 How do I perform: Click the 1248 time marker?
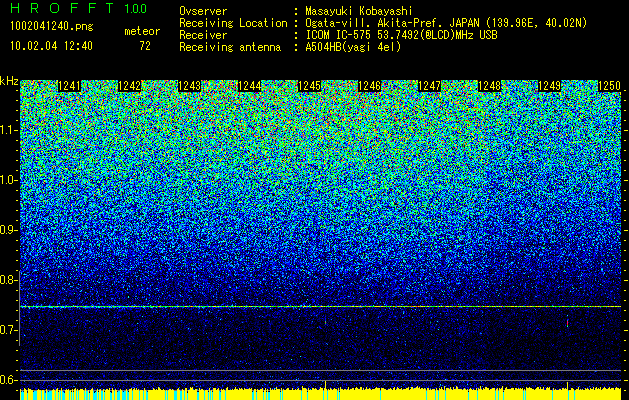pos(489,86)
